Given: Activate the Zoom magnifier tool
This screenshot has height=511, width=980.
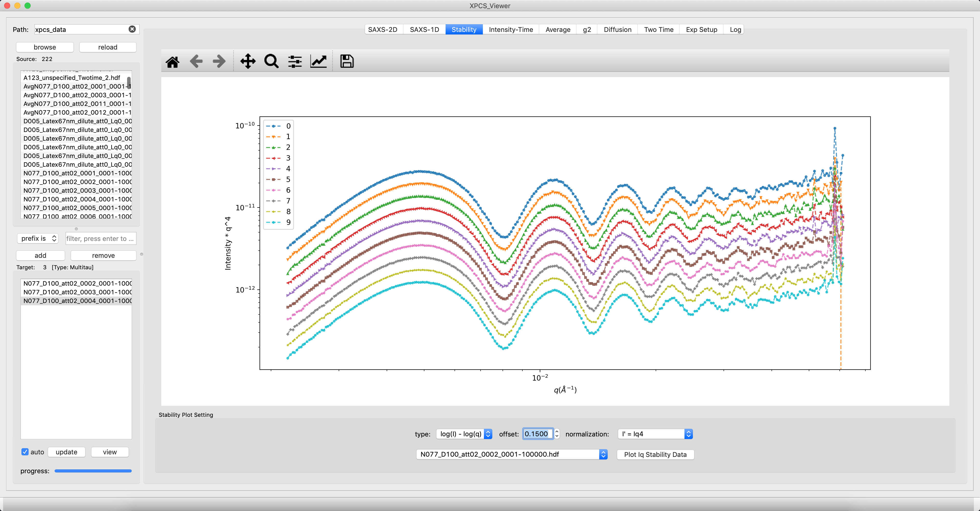Looking at the screenshot, I should 271,61.
